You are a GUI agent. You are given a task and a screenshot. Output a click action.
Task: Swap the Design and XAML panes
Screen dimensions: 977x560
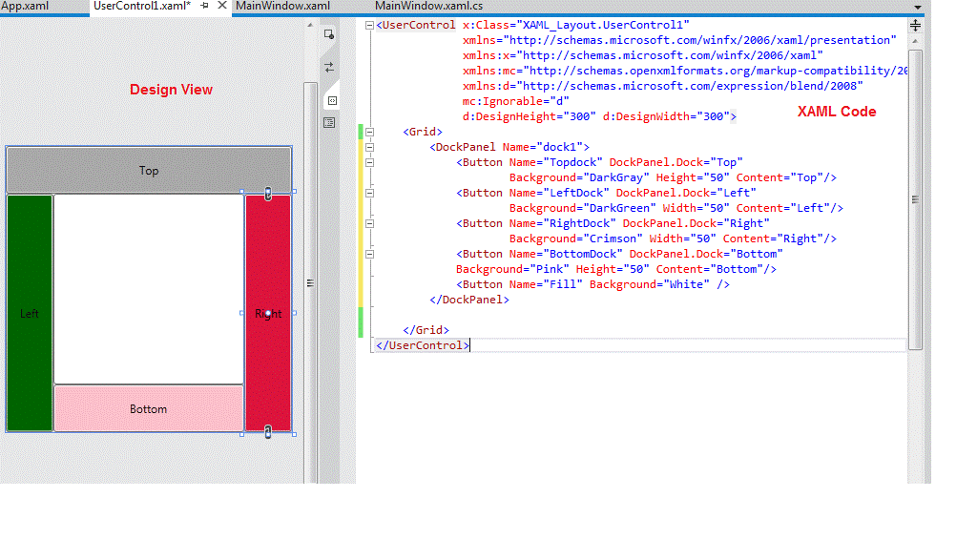tap(328, 67)
